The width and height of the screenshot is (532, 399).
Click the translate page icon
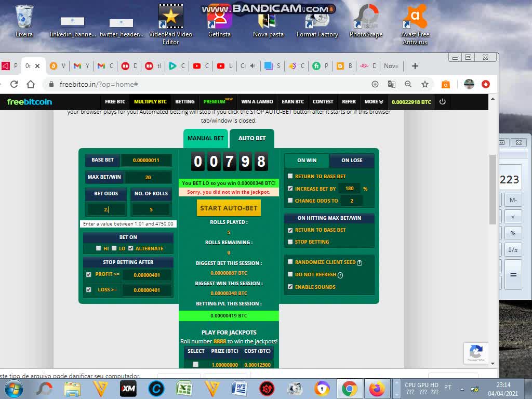392,84
